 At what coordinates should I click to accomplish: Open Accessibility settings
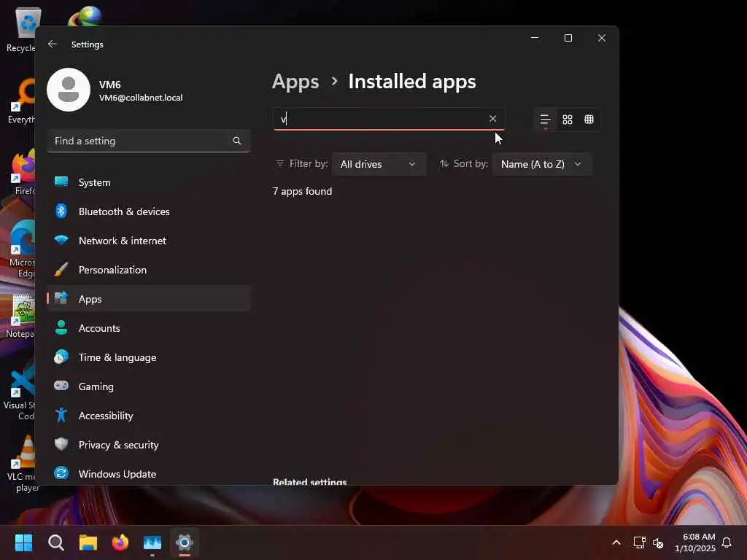point(149,416)
